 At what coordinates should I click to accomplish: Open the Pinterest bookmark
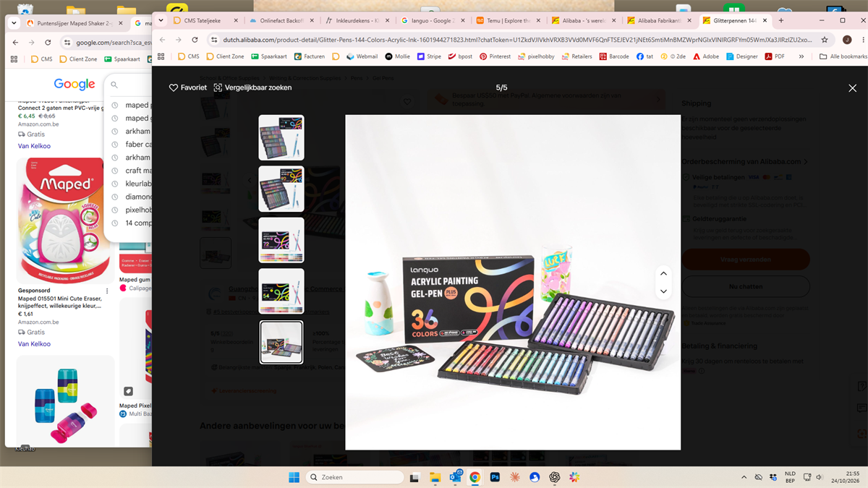click(x=495, y=56)
